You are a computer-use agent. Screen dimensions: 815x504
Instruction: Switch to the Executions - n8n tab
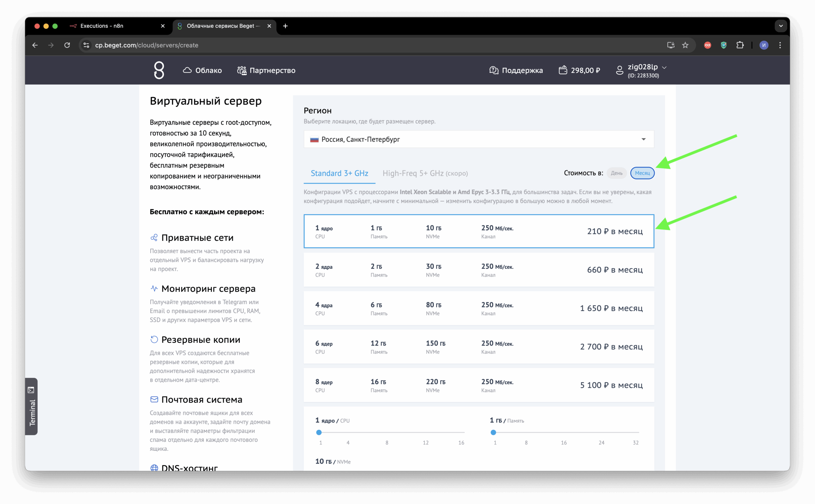pos(102,26)
